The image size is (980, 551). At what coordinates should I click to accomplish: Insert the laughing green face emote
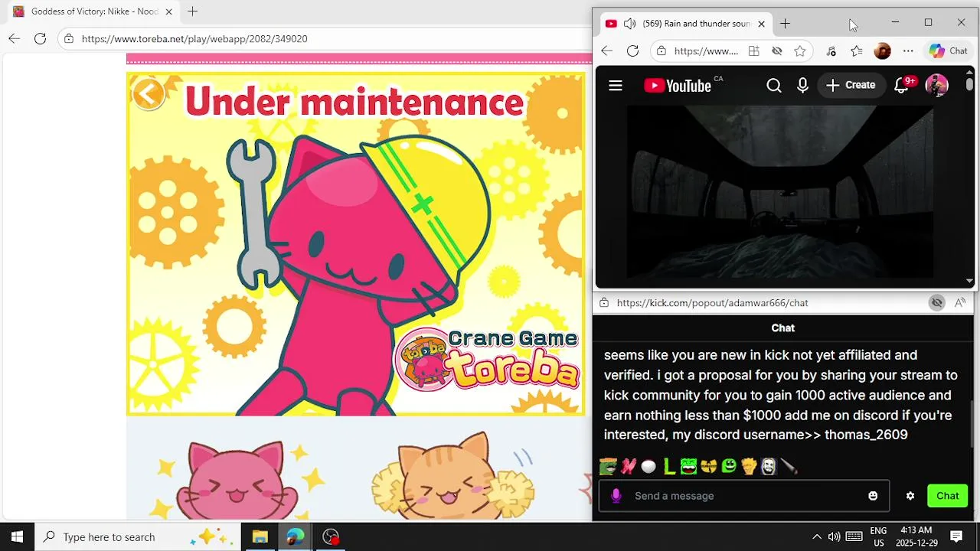point(688,466)
